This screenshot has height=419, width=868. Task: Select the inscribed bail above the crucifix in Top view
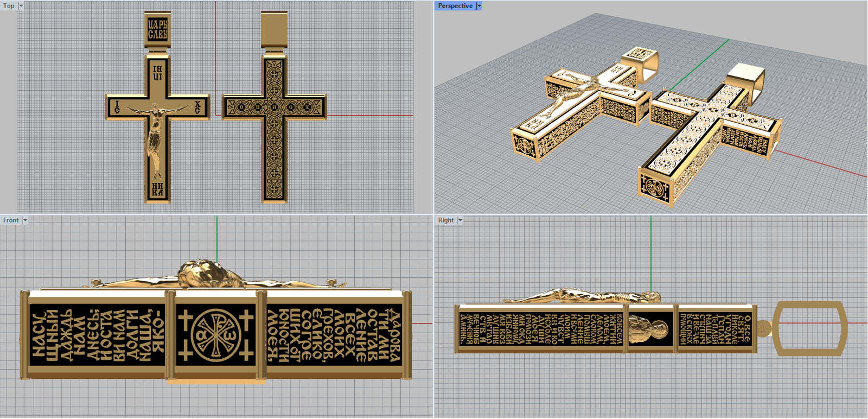click(x=157, y=29)
